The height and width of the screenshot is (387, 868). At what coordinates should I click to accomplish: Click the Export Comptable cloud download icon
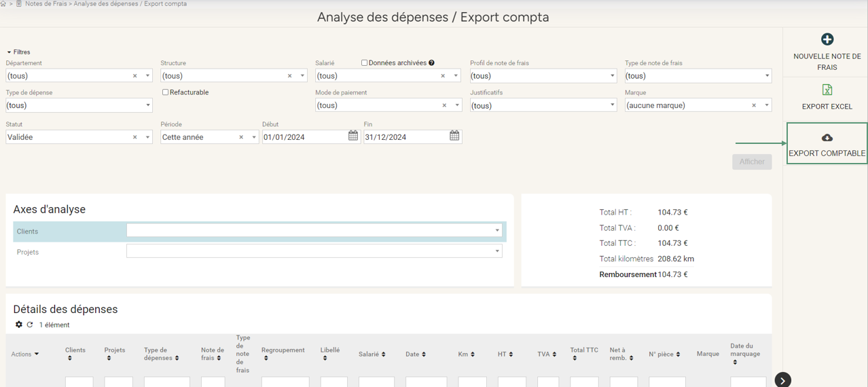827,138
